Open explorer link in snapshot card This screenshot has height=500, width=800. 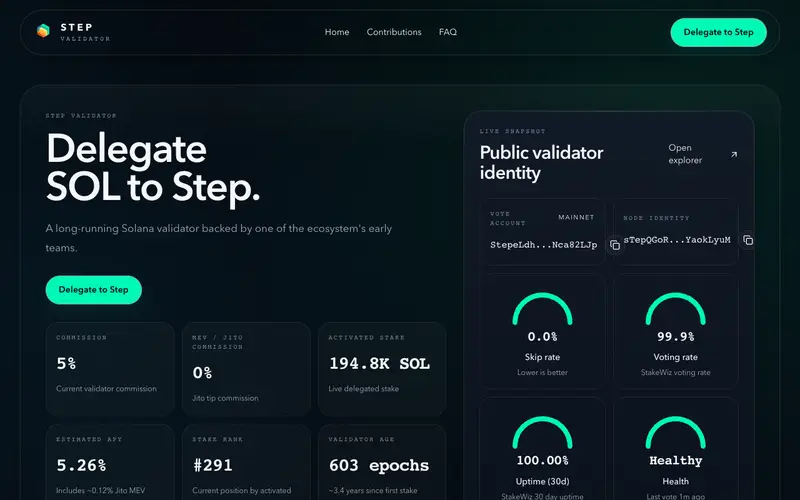click(703, 154)
